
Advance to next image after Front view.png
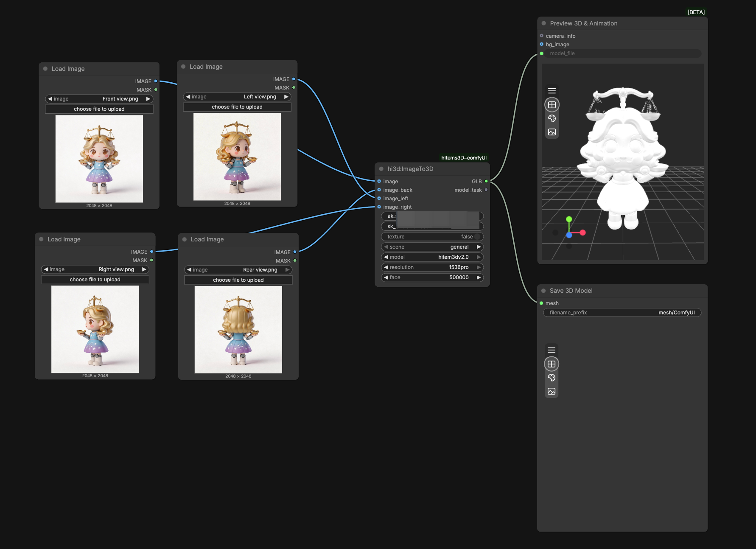[148, 99]
